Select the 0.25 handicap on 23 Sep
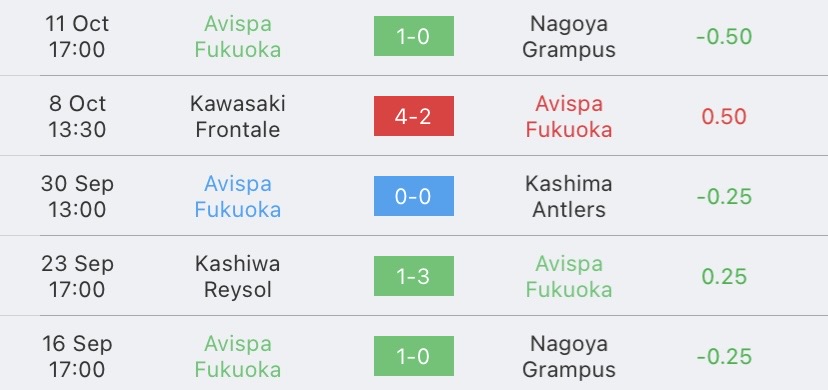The height and width of the screenshot is (390, 828). tap(724, 277)
